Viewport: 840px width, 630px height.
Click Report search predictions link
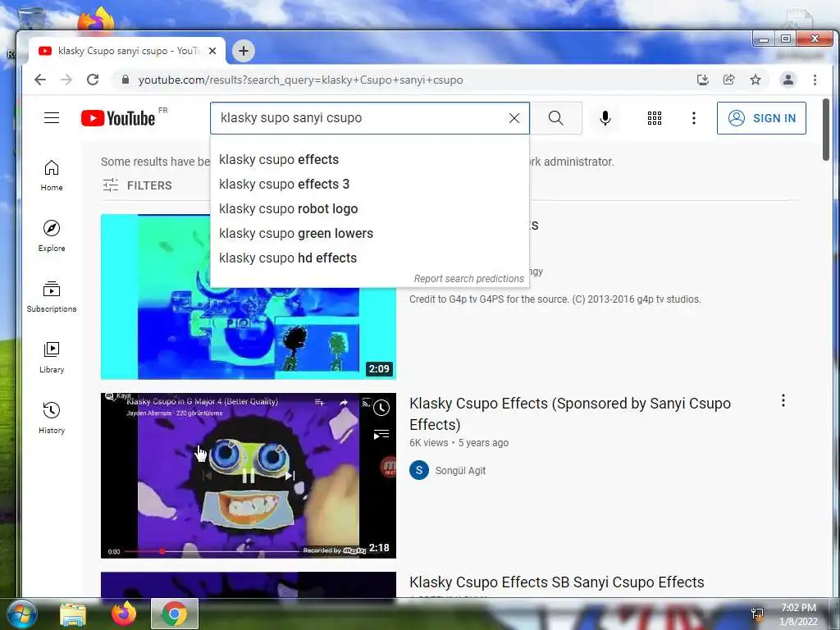[468, 279]
